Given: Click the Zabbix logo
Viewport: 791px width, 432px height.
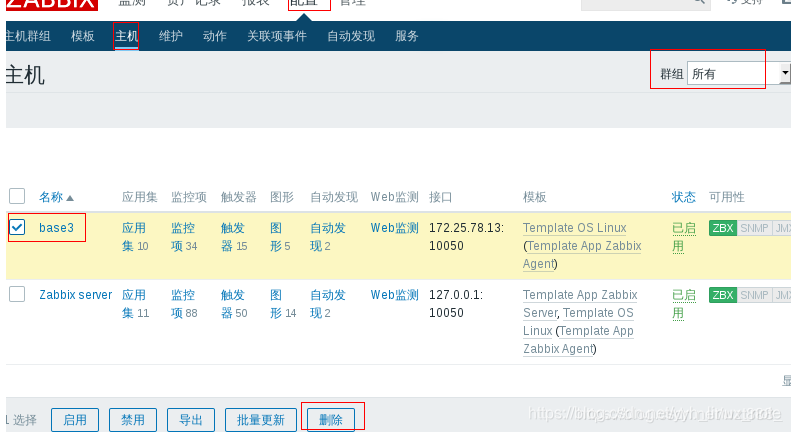Looking at the screenshot, I should (51, 4).
